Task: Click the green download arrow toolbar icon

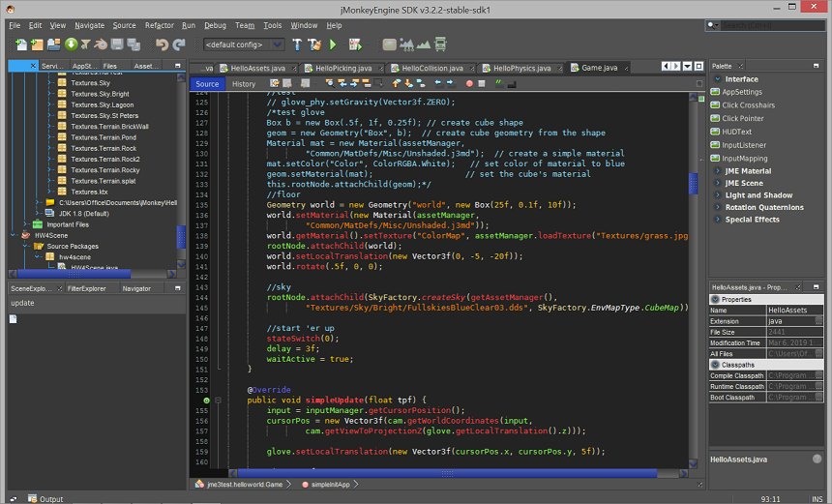Action: pyautogui.click(x=71, y=44)
